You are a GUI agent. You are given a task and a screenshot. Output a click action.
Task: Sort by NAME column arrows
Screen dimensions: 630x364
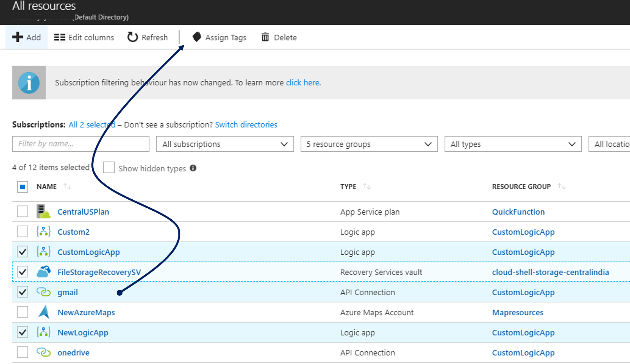coord(68,186)
